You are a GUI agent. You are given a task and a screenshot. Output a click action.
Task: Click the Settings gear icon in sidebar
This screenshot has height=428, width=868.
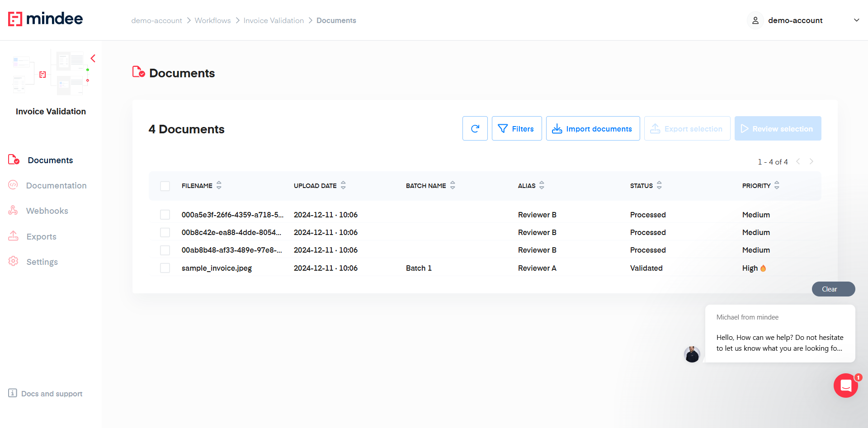pyautogui.click(x=13, y=261)
